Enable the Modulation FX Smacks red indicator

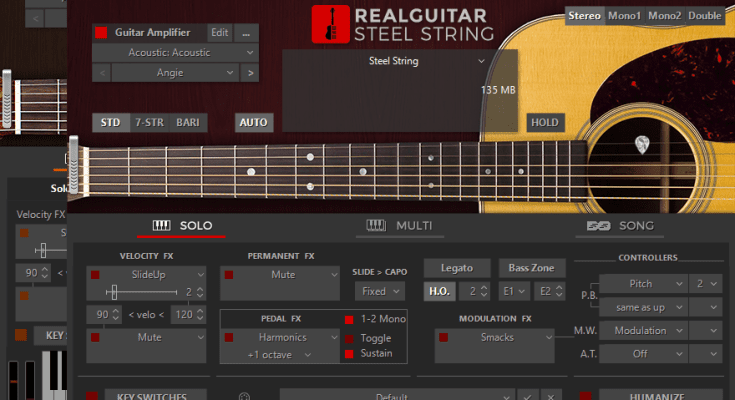tap(444, 337)
